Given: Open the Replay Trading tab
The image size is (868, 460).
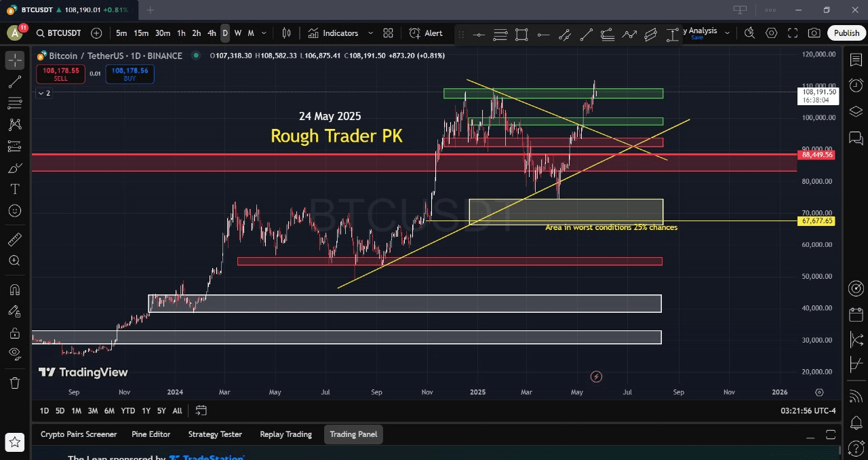Looking at the screenshot, I should click(285, 434).
